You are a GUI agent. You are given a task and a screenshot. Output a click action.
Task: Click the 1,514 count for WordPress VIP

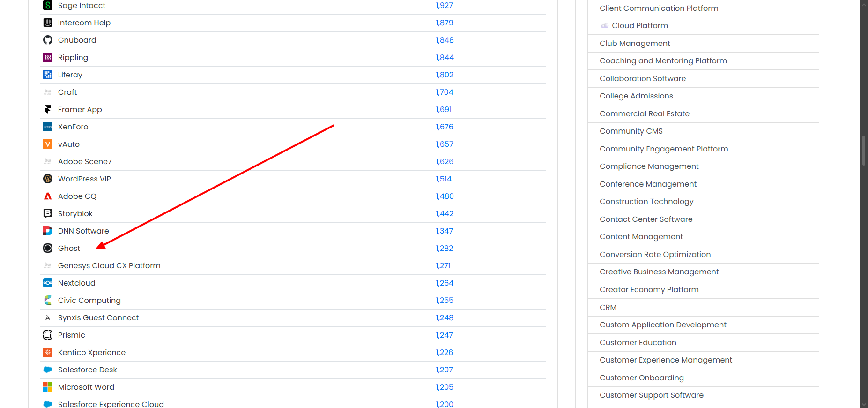tap(444, 179)
